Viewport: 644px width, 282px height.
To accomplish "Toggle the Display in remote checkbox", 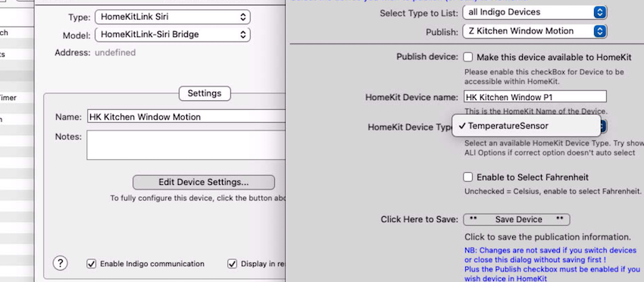I will tap(233, 264).
